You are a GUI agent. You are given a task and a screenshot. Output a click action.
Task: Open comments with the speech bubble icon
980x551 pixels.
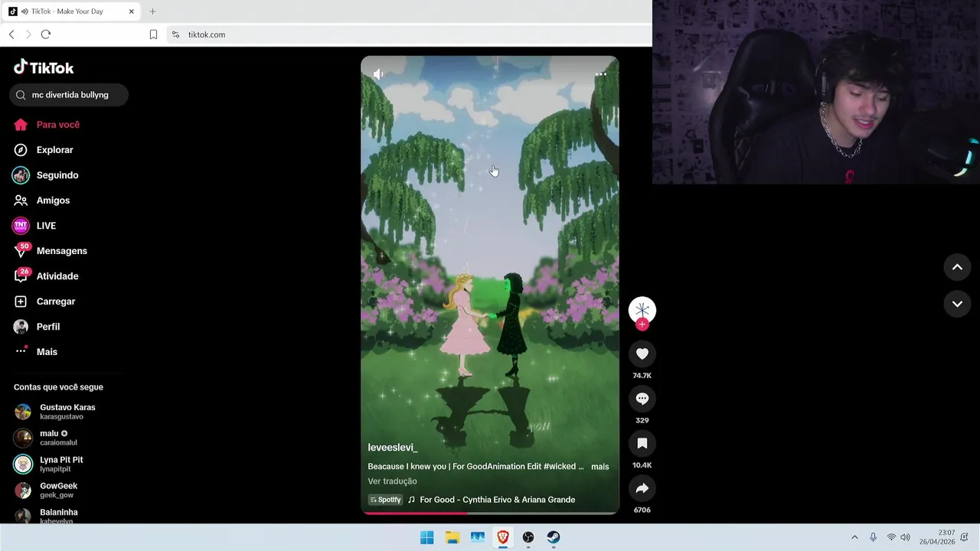[x=642, y=399]
